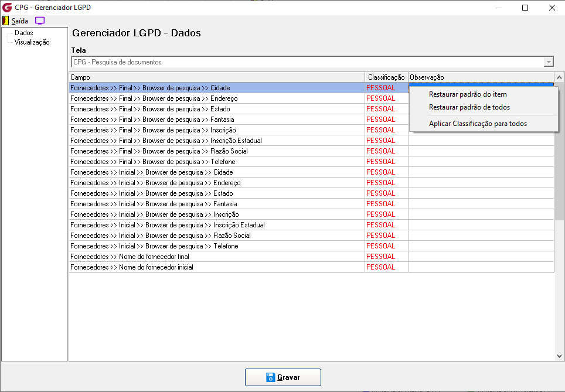Click Observação cell for Inicial Estado row
Screen dimensions: 565x392
[481, 193]
